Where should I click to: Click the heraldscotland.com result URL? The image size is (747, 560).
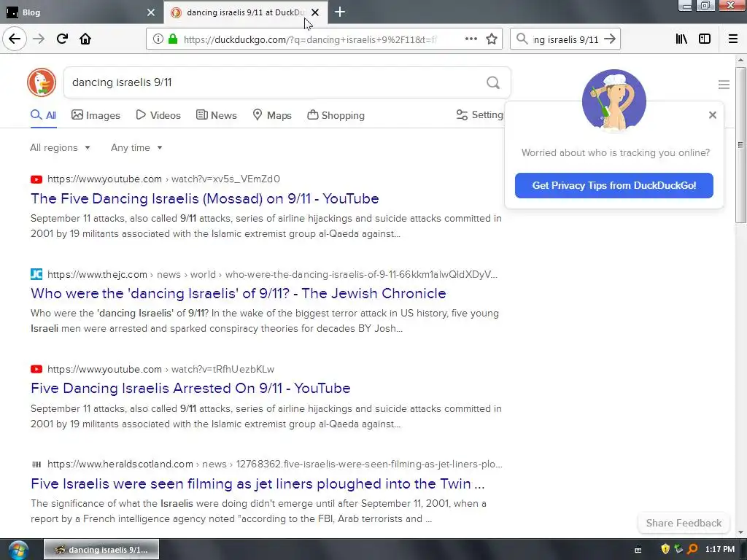click(x=275, y=464)
